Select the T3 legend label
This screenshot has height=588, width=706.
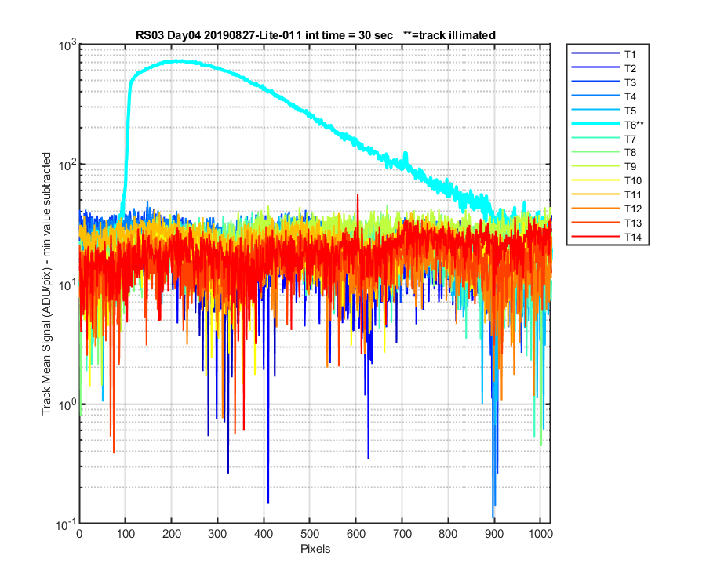630,83
